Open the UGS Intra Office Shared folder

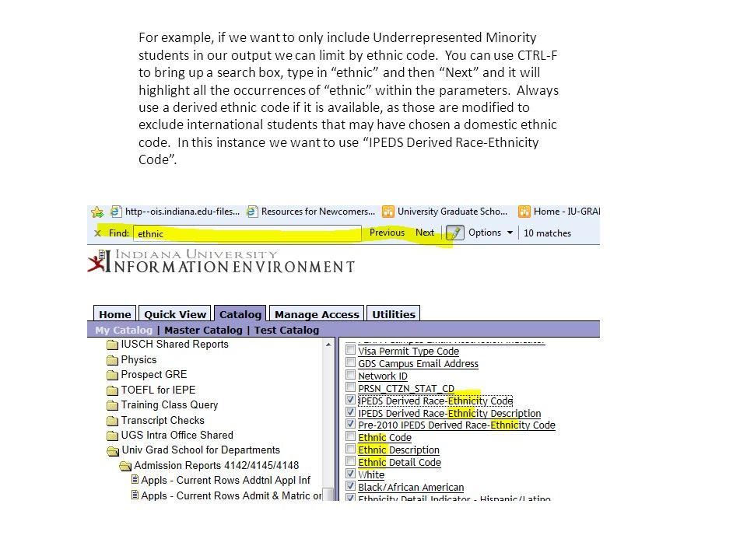pos(170,436)
